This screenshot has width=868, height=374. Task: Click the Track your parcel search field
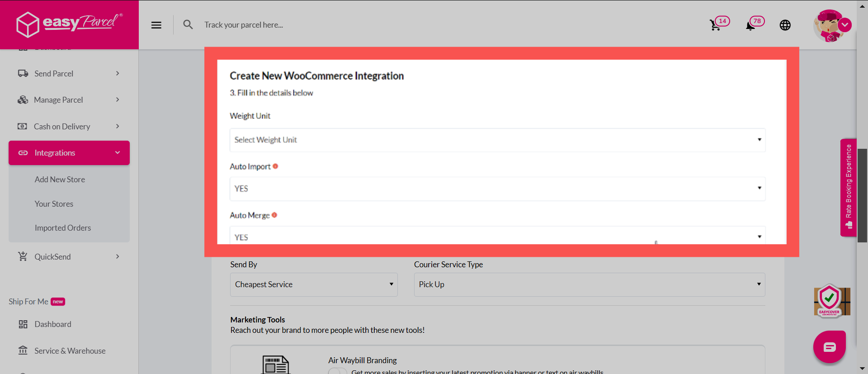tap(243, 25)
